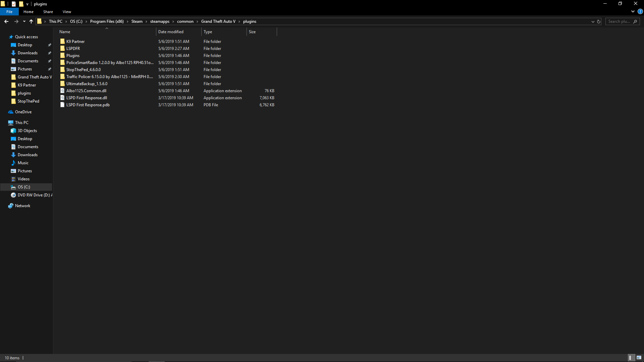The image size is (644, 362).
Task: Expand the address bar history dropdown
Action: 593,21
